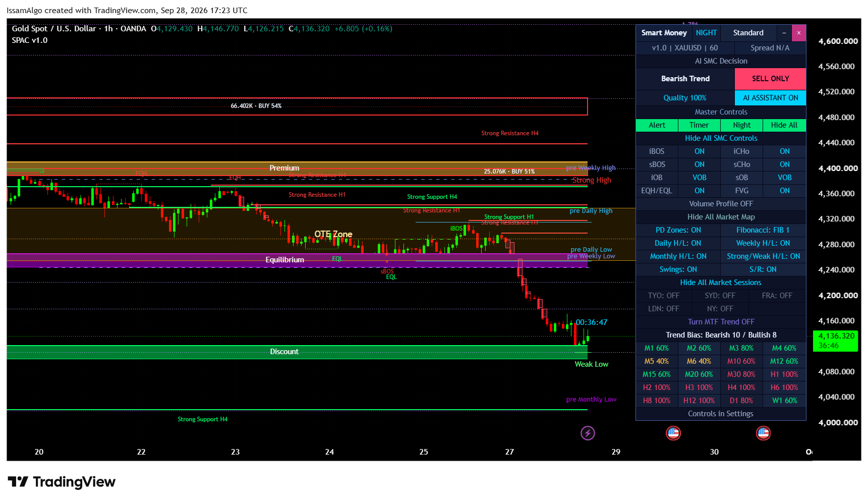Toggle the Timer master control
The width and height of the screenshot is (868, 502).
tap(699, 125)
